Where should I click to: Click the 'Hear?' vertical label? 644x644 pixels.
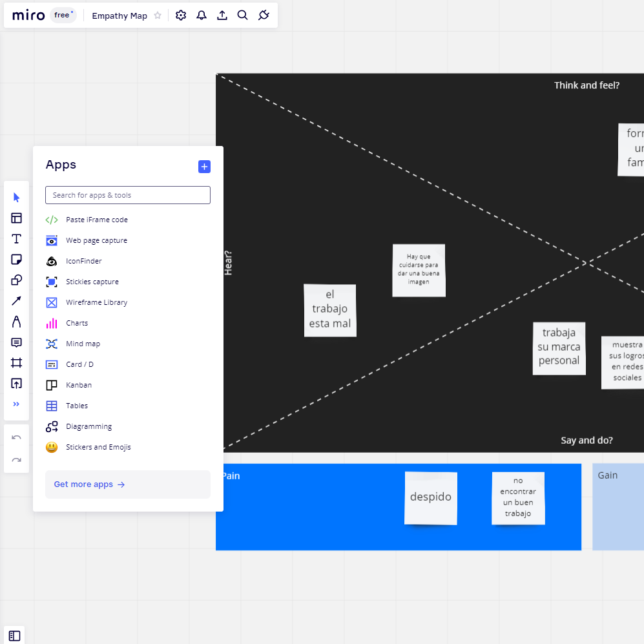pos(228,263)
